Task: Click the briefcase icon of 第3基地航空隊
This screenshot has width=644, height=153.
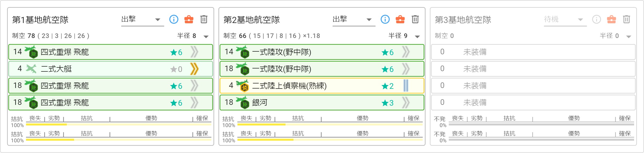Action: (x=612, y=19)
